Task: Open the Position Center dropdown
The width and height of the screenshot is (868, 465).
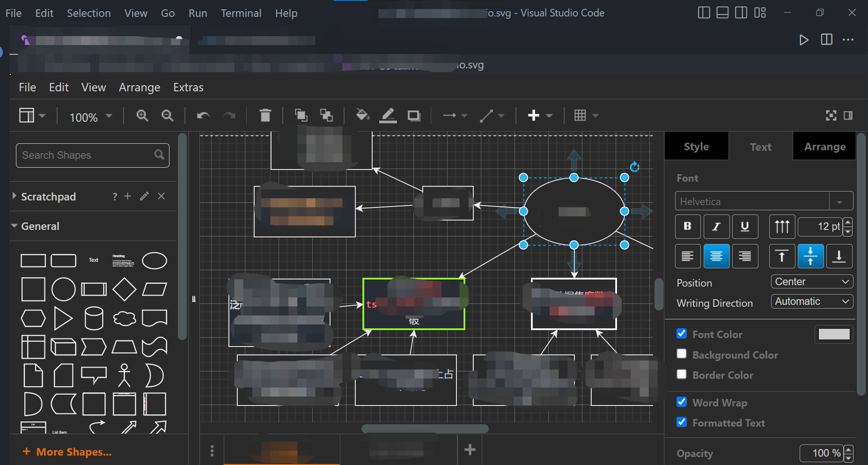Action: click(x=811, y=282)
